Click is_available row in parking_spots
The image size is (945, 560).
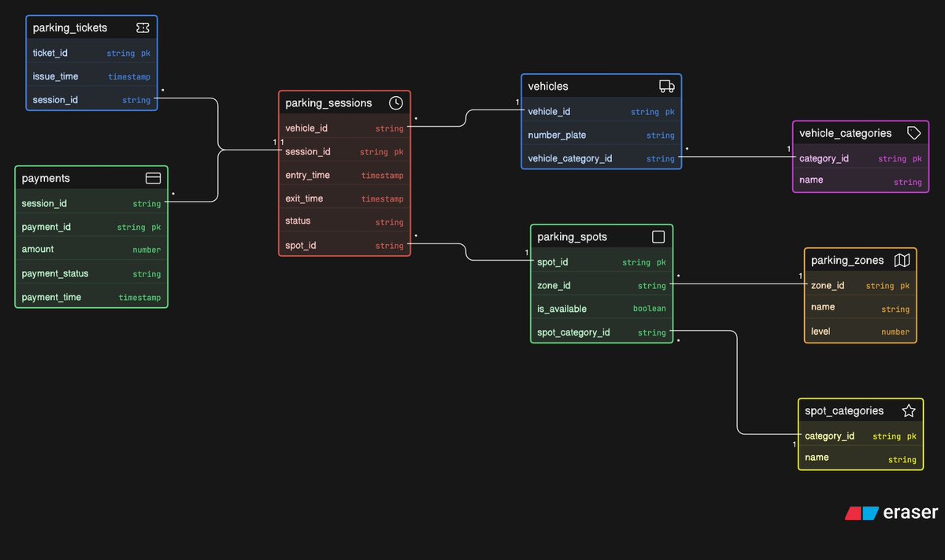(x=602, y=309)
